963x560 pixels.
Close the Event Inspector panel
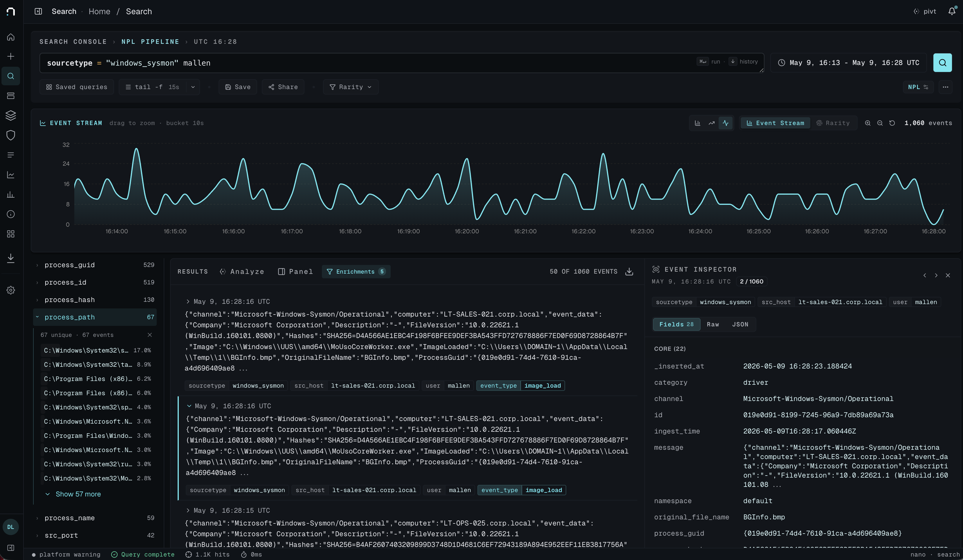948,275
